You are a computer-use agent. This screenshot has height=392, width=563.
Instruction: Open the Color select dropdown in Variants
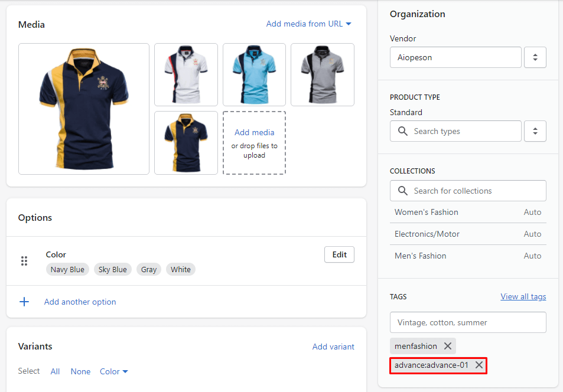(x=113, y=371)
